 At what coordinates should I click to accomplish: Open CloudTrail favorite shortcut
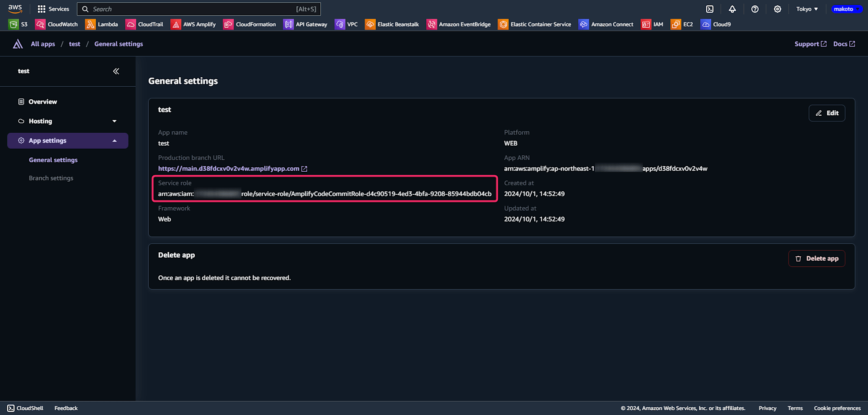tap(145, 24)
